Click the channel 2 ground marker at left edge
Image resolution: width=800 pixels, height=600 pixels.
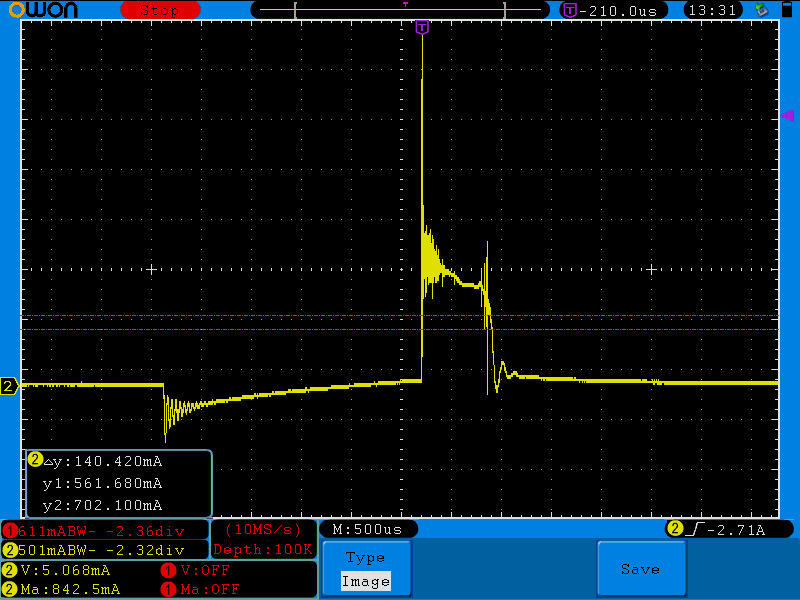click(9, 386)
